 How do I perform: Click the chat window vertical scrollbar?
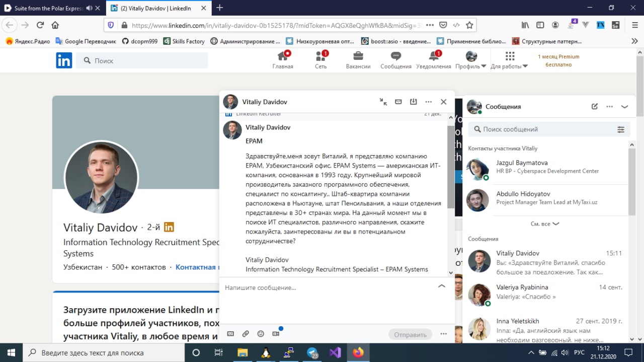coord(451,166)
